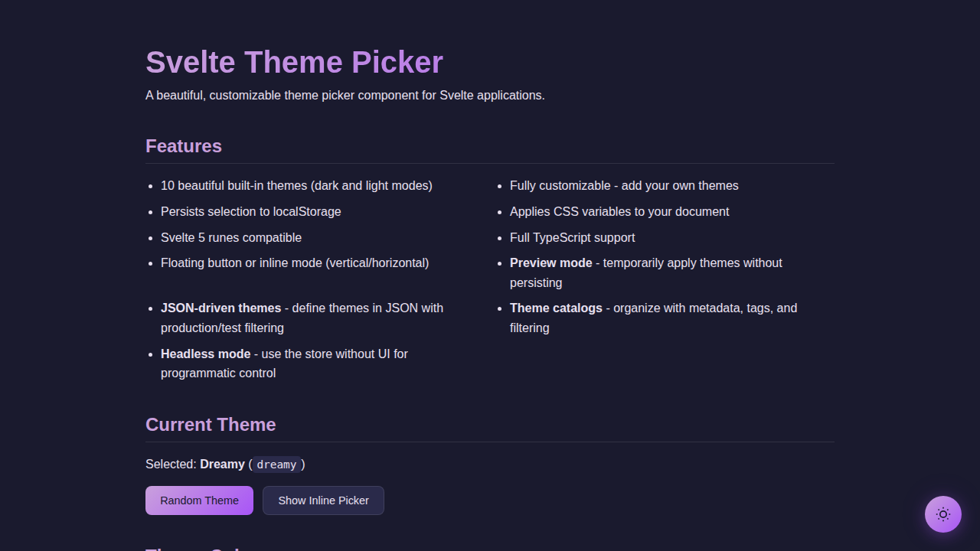
Task: Click the sun icon inside the purple circle
Action: [942, 514]
